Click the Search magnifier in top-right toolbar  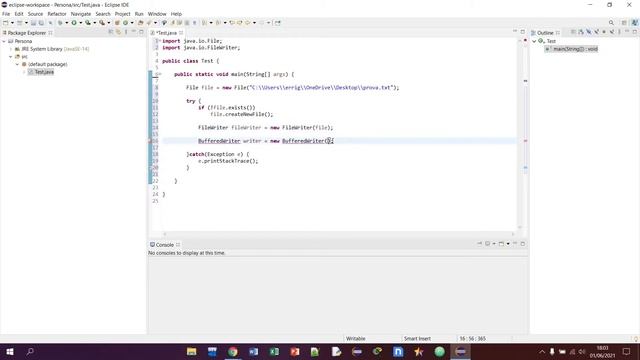(611, 23)
